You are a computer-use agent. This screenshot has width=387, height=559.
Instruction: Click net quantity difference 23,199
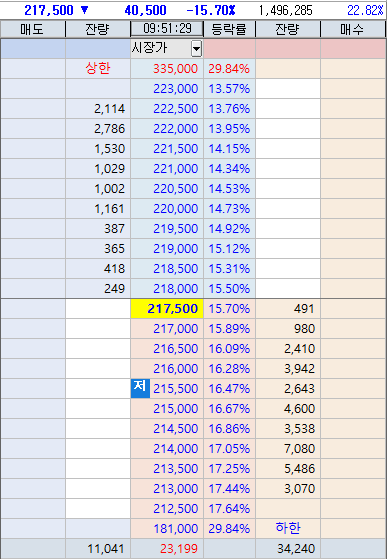click(179, 549)
